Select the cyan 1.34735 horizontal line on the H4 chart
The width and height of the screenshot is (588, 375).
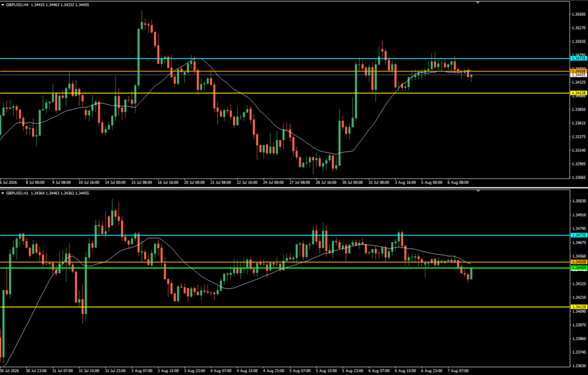pos(285,59)
